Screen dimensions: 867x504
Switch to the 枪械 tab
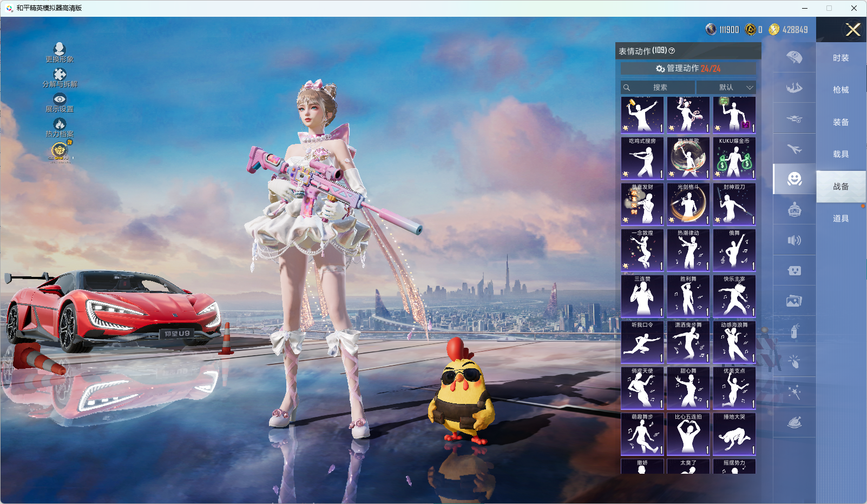[840, 90]
